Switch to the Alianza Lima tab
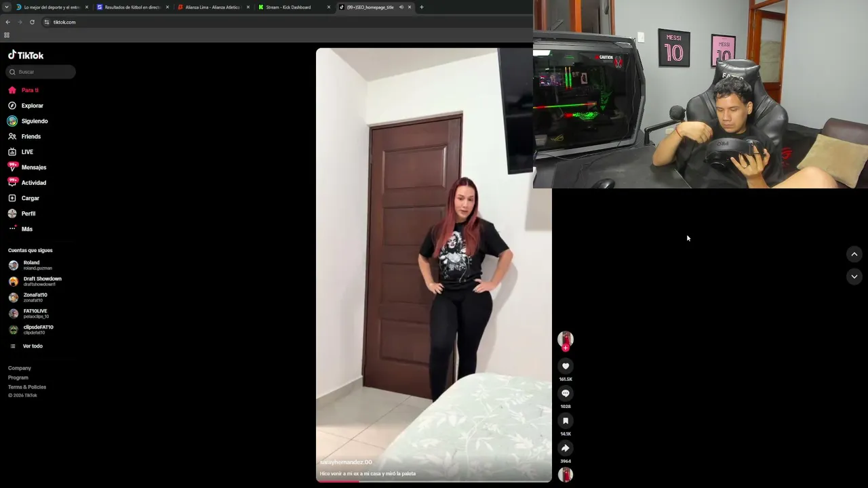 click(214, 7)
